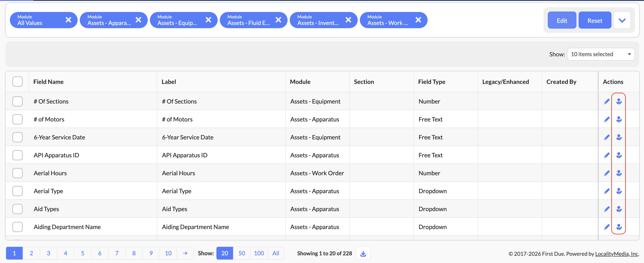Image resolution: width=644 pixels, height=263 pixels.
Task: Go to page 5
Action: (x=83, y=253)
